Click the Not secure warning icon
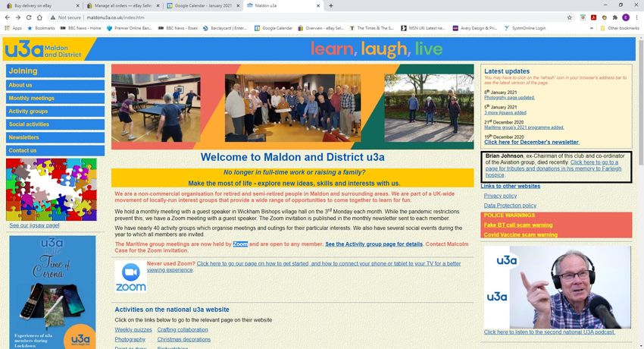The width and height of the screenshot is (644, 349). point(53,17)
